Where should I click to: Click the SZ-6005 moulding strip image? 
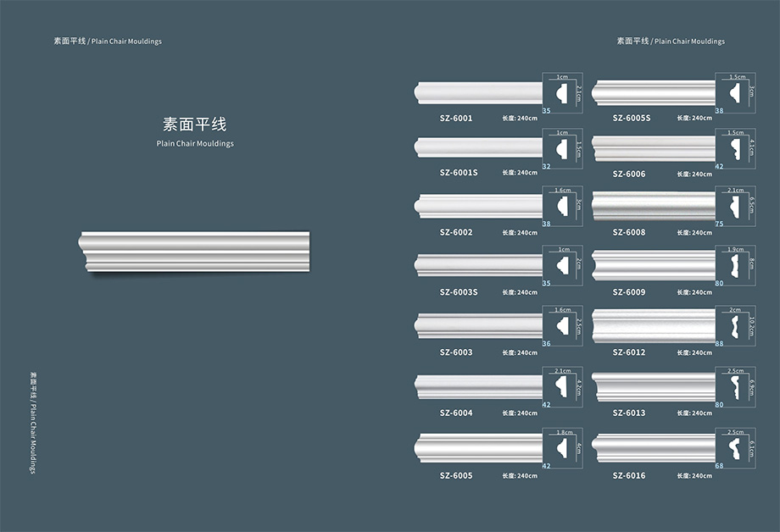(478, 447)
